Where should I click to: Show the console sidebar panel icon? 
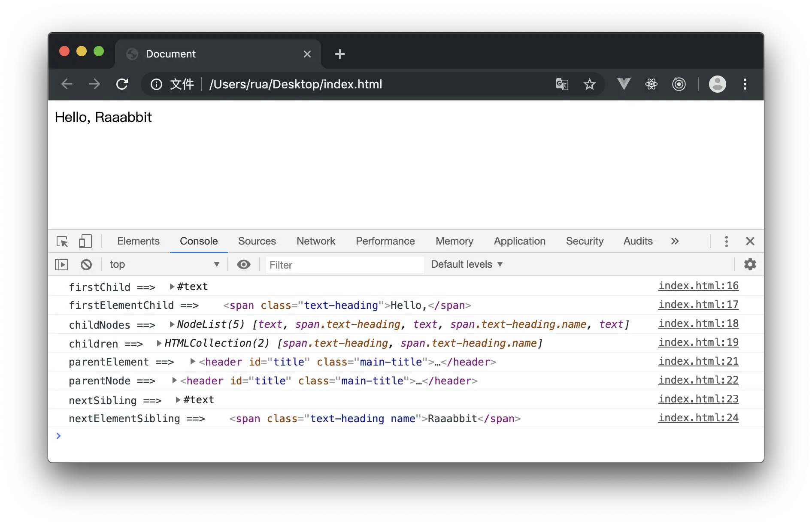pos(61,265)
